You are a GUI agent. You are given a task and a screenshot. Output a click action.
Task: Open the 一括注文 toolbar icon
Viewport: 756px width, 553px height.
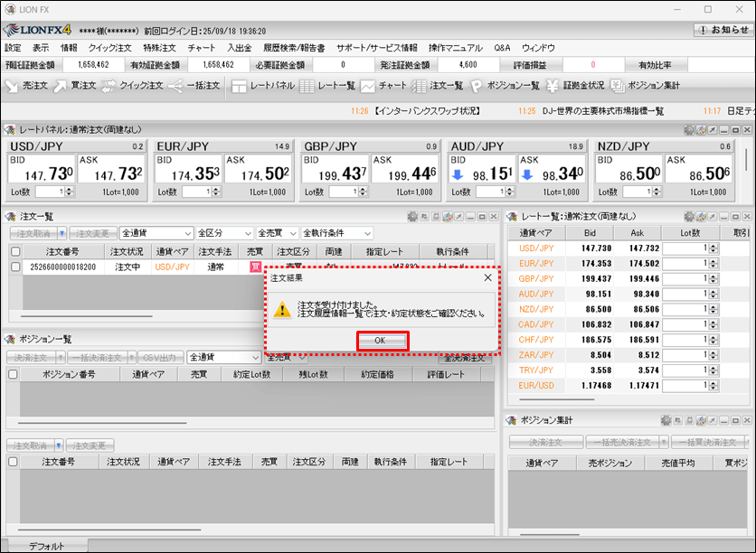(x=194, y=86)
